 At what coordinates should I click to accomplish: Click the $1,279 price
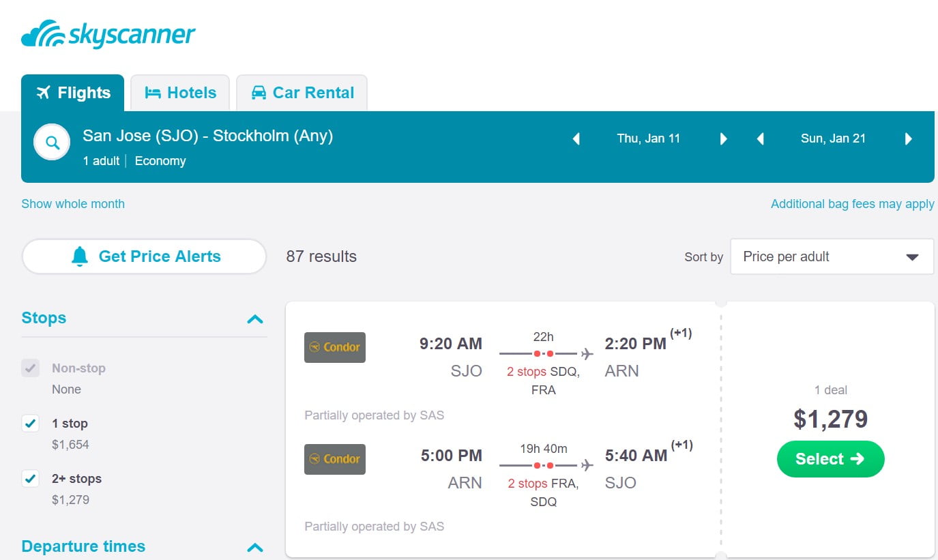(830, 419)
